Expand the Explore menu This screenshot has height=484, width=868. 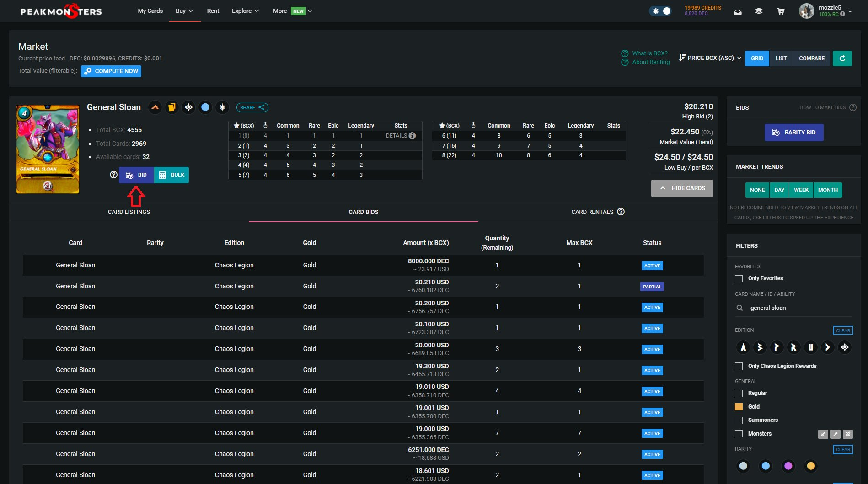245,11
